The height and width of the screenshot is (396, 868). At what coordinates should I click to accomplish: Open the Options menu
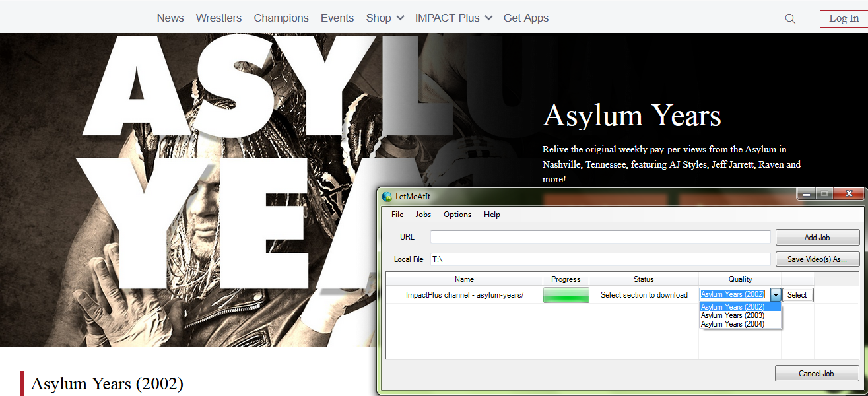(457, 214)
